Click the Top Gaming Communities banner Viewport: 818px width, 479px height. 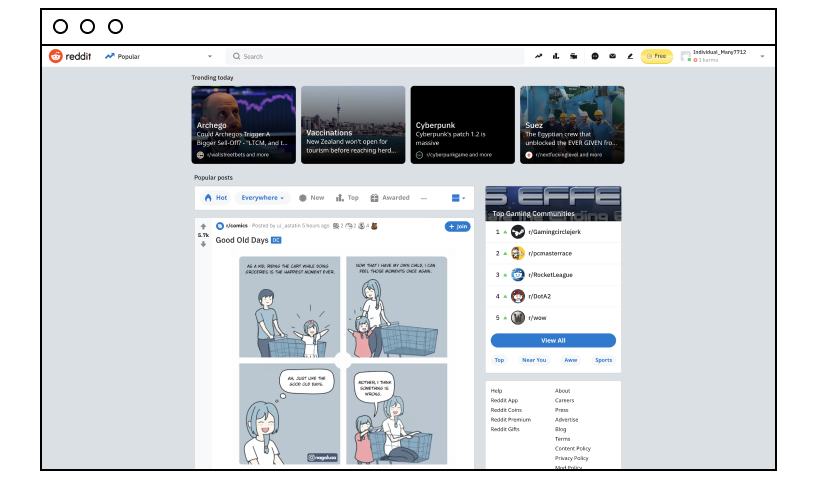[x=554, y=203]
